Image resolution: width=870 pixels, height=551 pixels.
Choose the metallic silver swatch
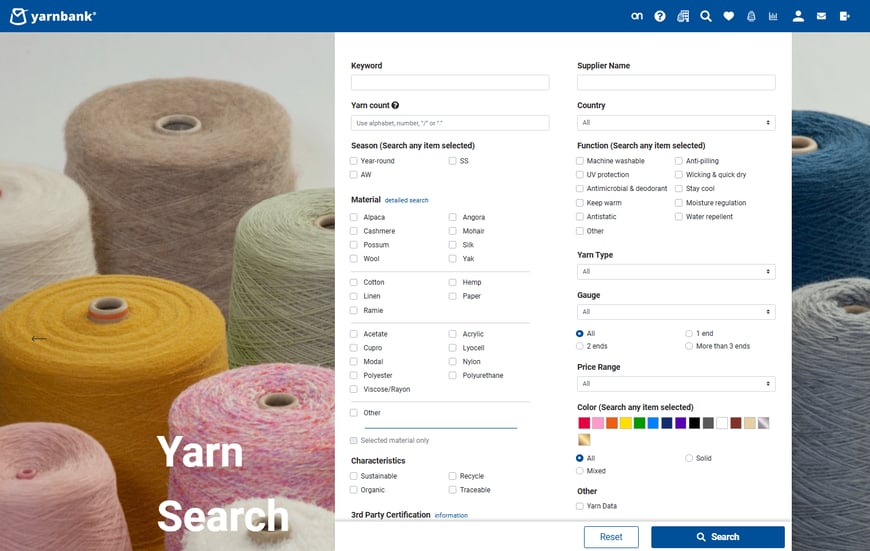(763, 423)
